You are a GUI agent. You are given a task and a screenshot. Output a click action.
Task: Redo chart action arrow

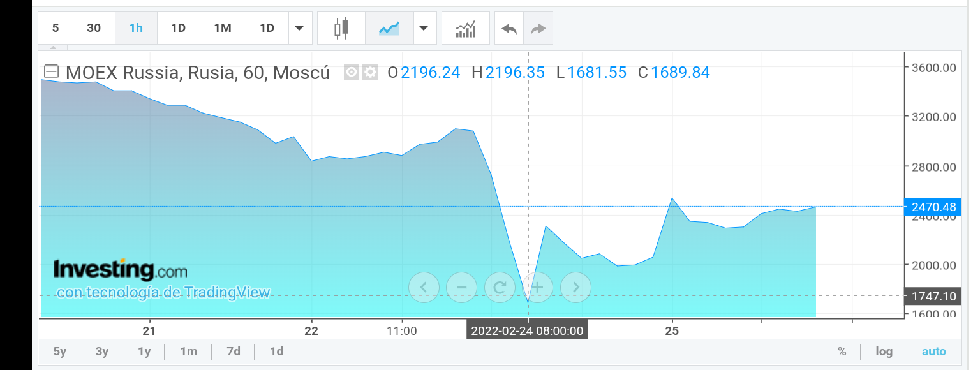(x=538, y=28)
